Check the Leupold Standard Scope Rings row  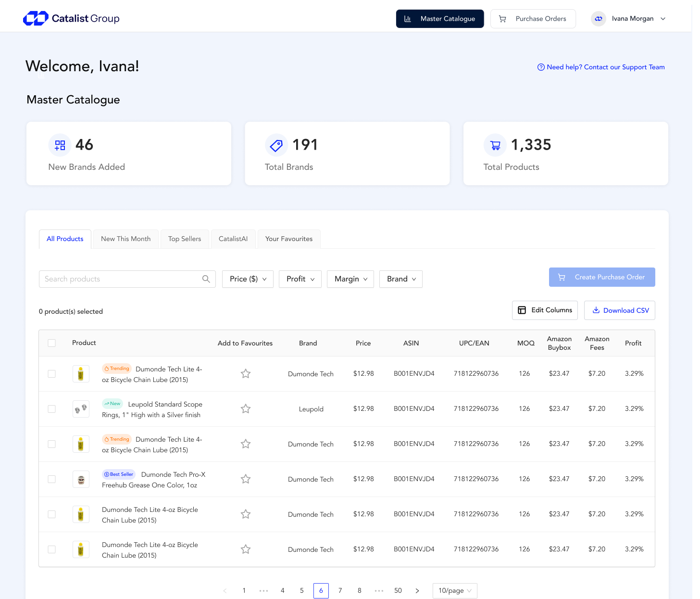pyautogui.click(x=52, y=409)
